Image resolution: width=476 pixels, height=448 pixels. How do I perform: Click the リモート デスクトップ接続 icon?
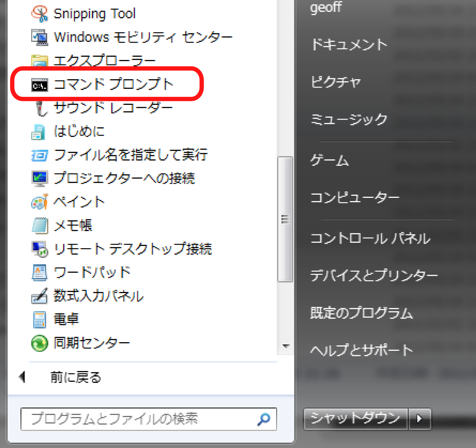pyautogui.click(x=39, y=249)
